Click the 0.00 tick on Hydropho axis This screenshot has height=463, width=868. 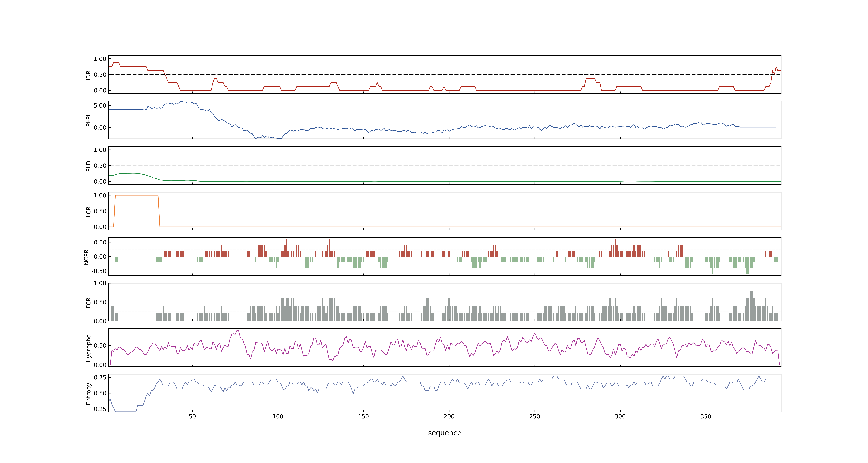pyautogui.click(x=100, y=365)
